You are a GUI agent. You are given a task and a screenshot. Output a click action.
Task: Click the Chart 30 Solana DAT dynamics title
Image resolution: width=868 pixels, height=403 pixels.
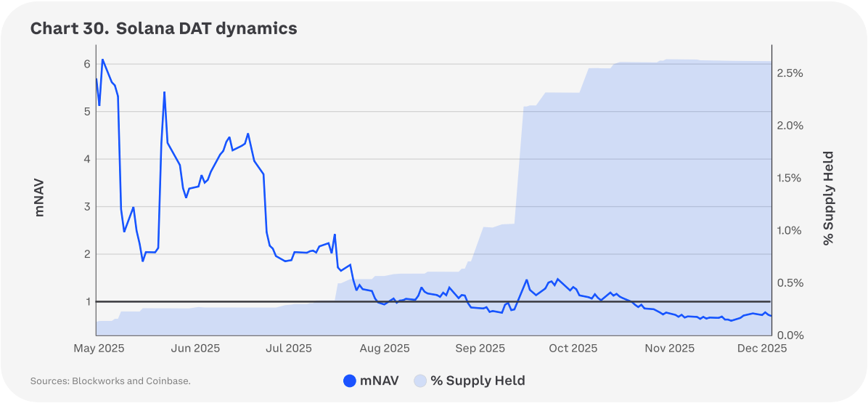pyautogui.click(x=163, y=29)
